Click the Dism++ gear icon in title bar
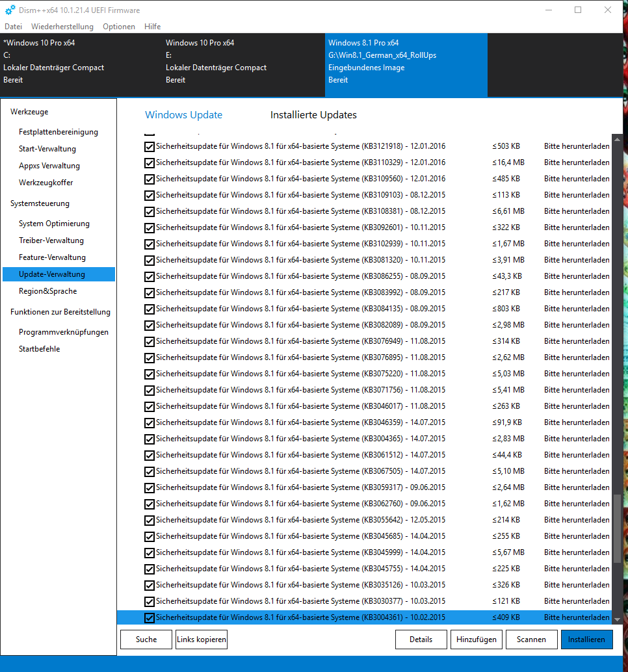Screen dimensions: 628x672 pos(10,10)
